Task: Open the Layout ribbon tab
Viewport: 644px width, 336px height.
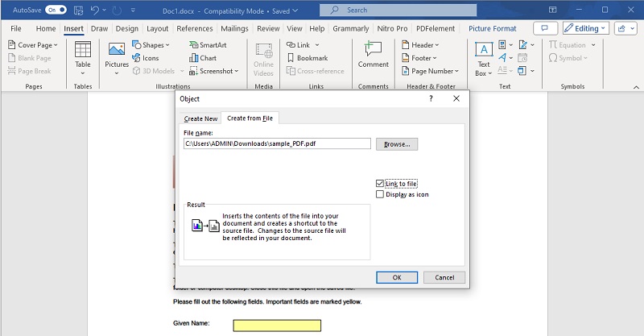Action: [157, 28]
